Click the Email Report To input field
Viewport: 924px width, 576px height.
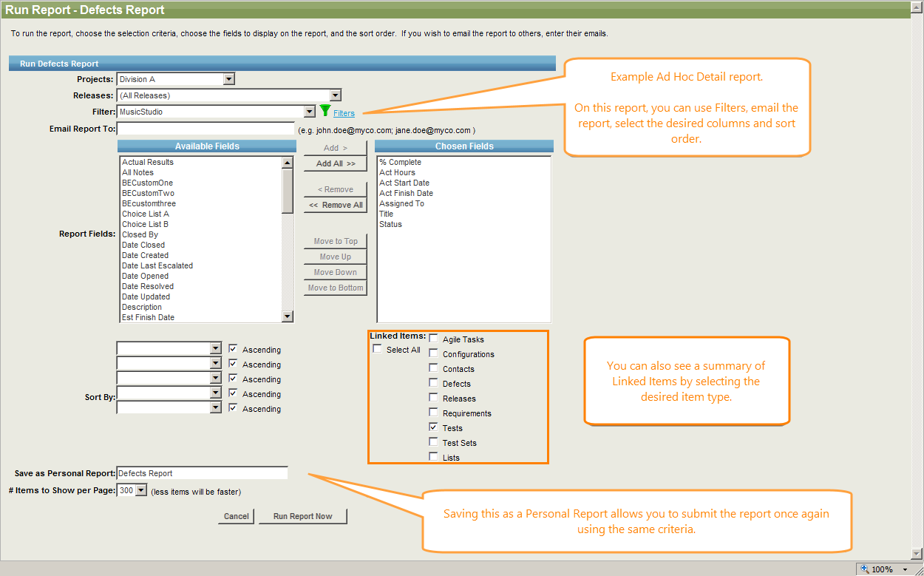pos(205,129)
